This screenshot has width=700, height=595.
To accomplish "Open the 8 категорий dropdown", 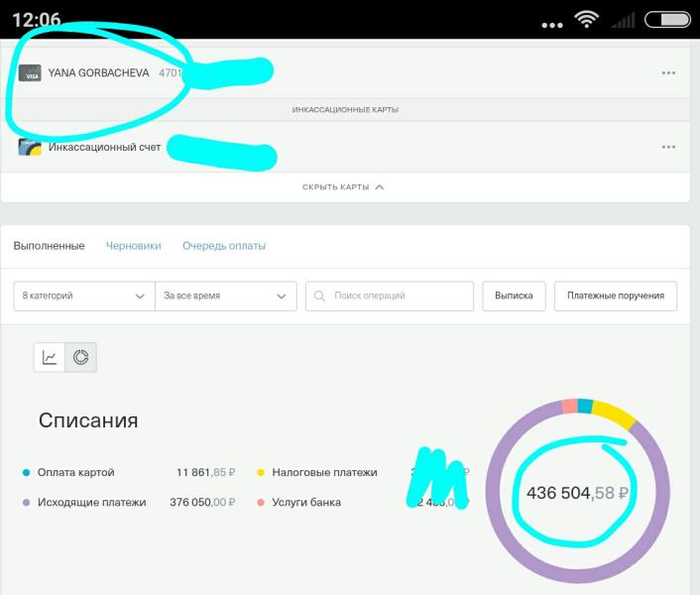I will (x=84, y=296).
